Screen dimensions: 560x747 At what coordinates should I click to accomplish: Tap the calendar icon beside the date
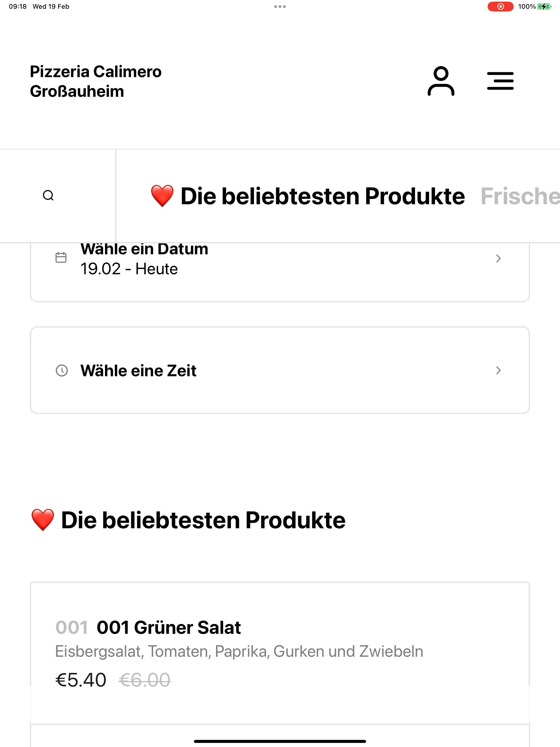pos(61,258)
